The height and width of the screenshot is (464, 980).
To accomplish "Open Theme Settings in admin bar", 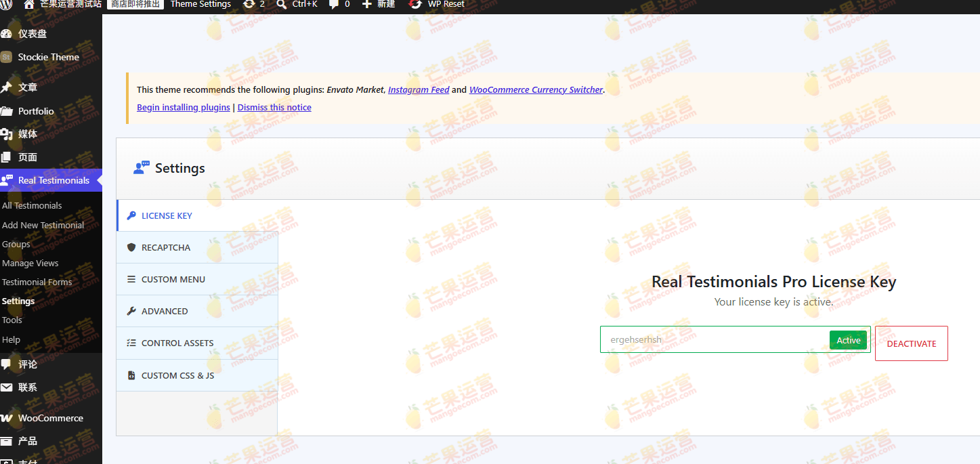I will coord(200,4).
